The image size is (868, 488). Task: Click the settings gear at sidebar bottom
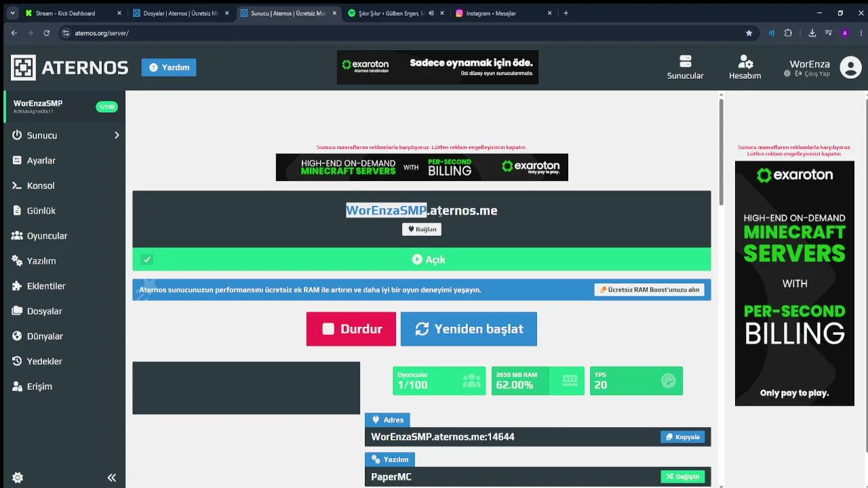(18, 478)
